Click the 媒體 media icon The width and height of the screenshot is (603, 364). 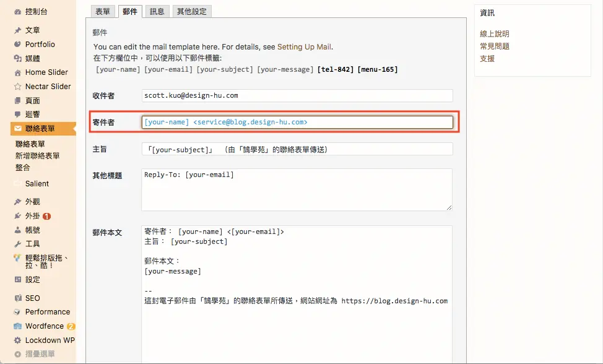click(17, 58)
